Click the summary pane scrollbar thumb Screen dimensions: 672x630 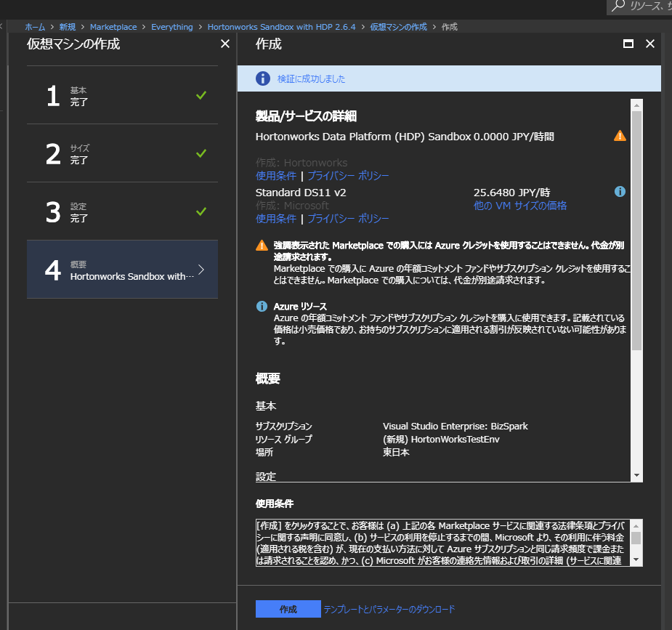(x=636, y=230)
